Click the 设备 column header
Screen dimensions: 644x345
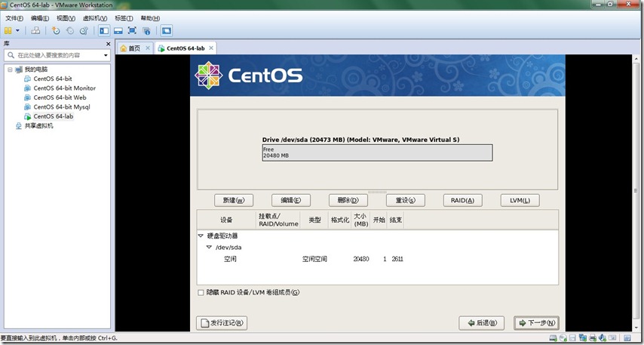(226, 220)
